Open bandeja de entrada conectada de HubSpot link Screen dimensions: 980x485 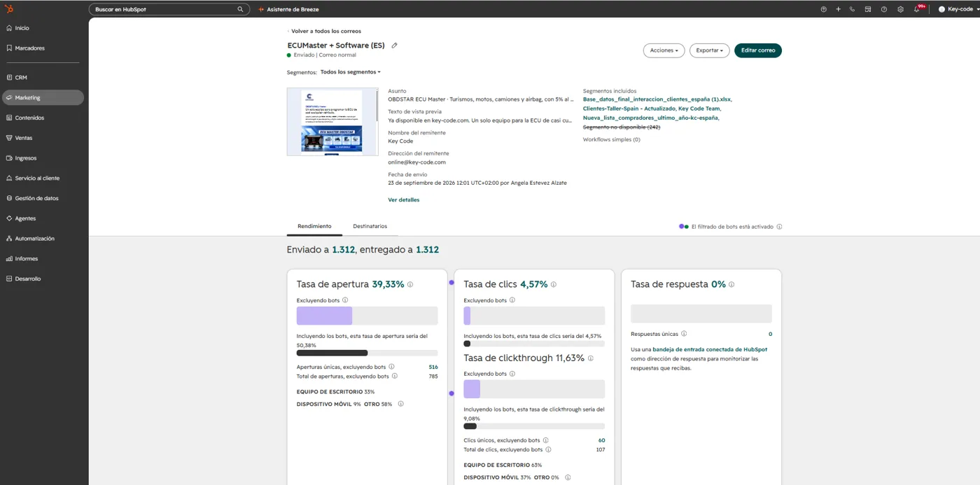coord(710,349)
